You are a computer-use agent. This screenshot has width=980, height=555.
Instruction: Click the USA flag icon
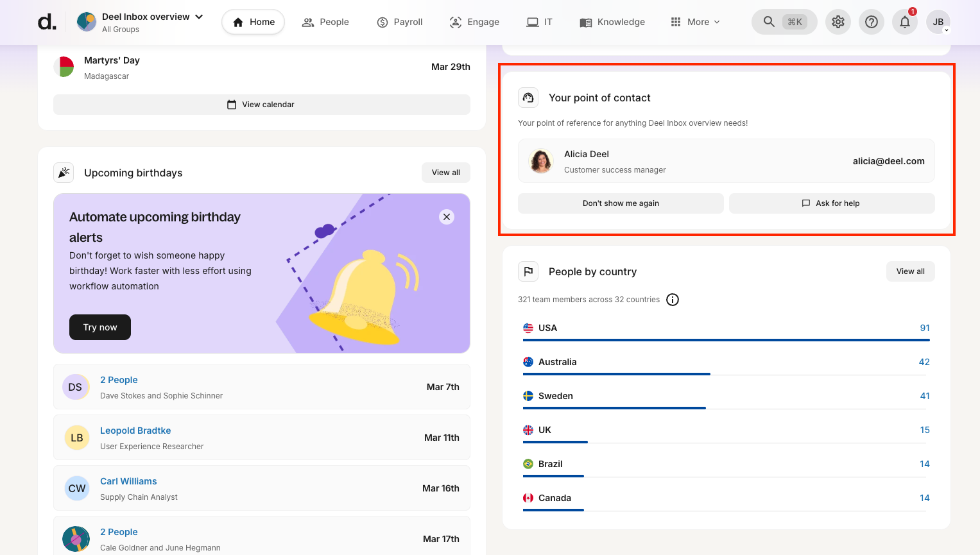tap(528, 328)
